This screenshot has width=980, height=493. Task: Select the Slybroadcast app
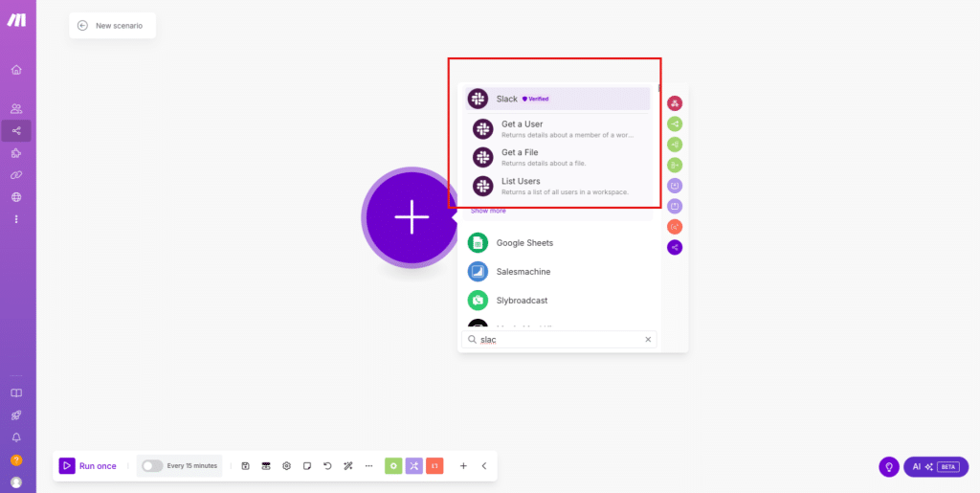pos(558,300)
